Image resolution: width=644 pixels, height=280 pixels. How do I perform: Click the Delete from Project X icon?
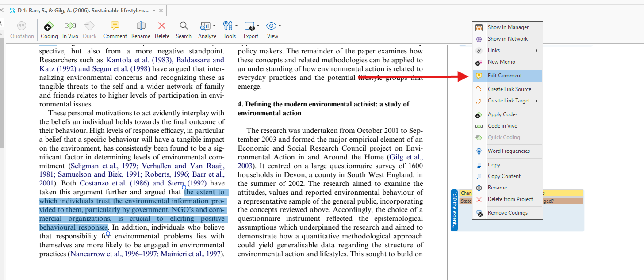point(479,199)
